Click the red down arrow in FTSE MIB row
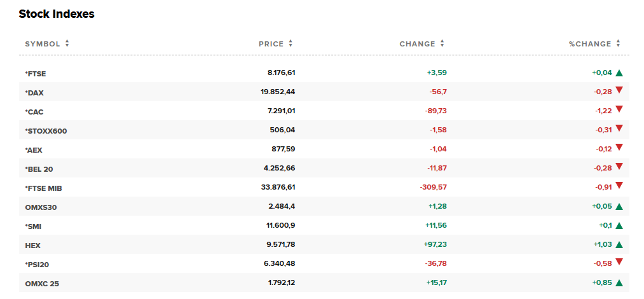Image resolution: width=644 pixels, height=299 pixels. coord(619,185)
